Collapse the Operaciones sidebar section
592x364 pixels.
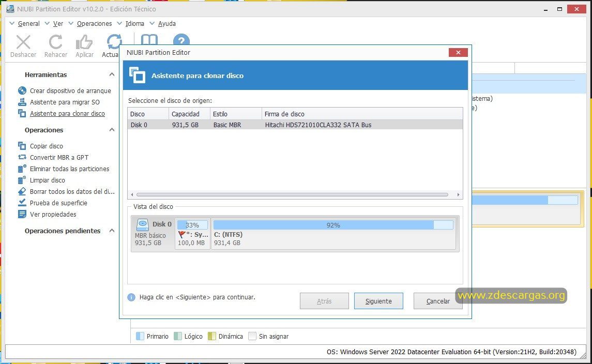pyautogui.click(x=112, y=129)
